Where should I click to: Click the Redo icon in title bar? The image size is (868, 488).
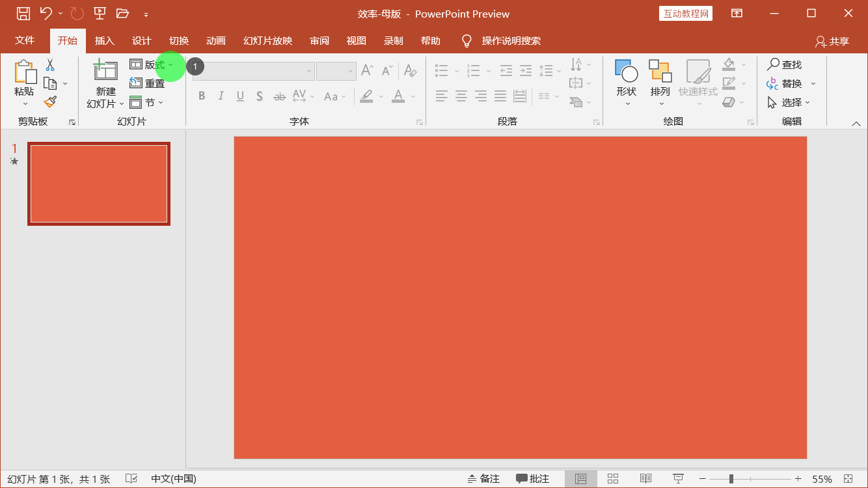point(77,13)
